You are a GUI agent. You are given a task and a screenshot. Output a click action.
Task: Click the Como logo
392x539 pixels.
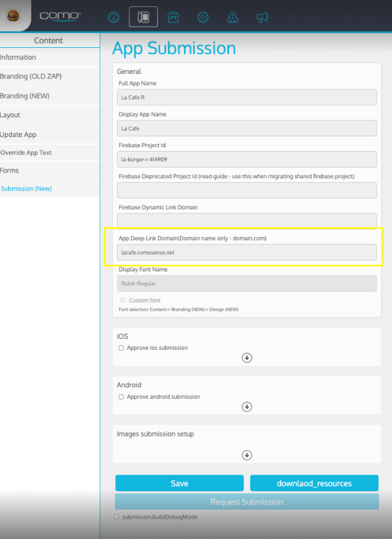pyautogui.click(x=60, y=16)
